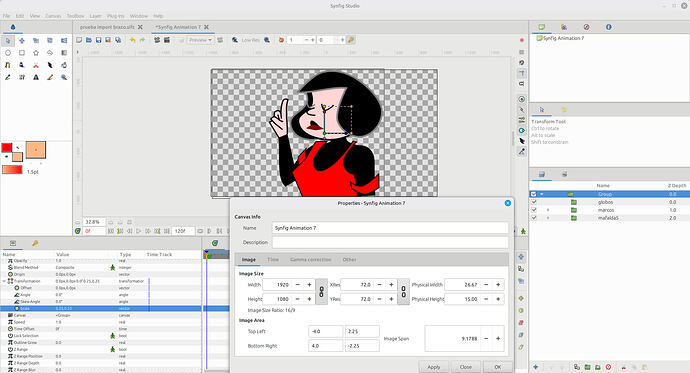Switch to the Gamma correction tab
690x373 pixels.
tap(310, 260)
